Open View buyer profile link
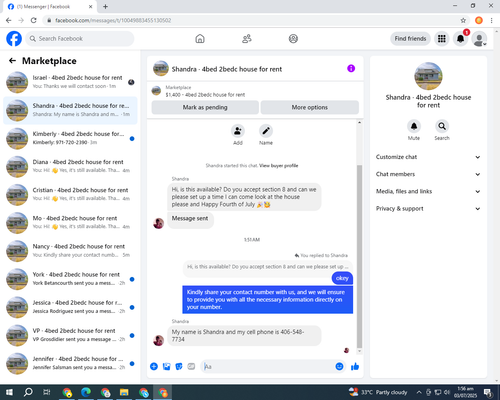 tap(279, 166)
